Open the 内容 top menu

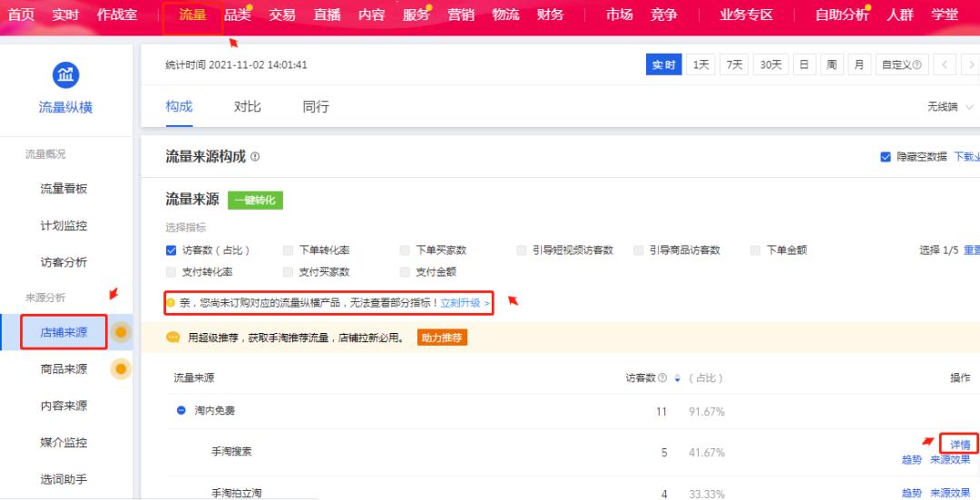(372, 15)
